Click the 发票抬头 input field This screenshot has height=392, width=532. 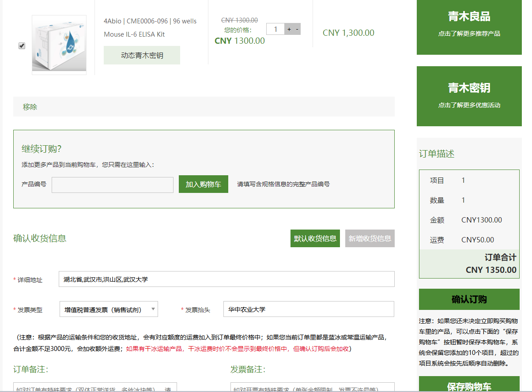[x=308, y=309]
